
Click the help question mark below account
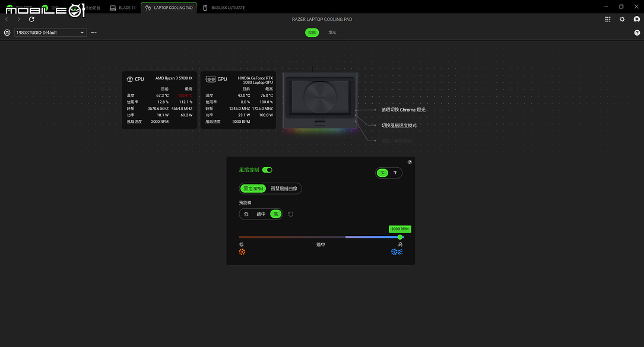pyautogui.click(x=637, y=33)
